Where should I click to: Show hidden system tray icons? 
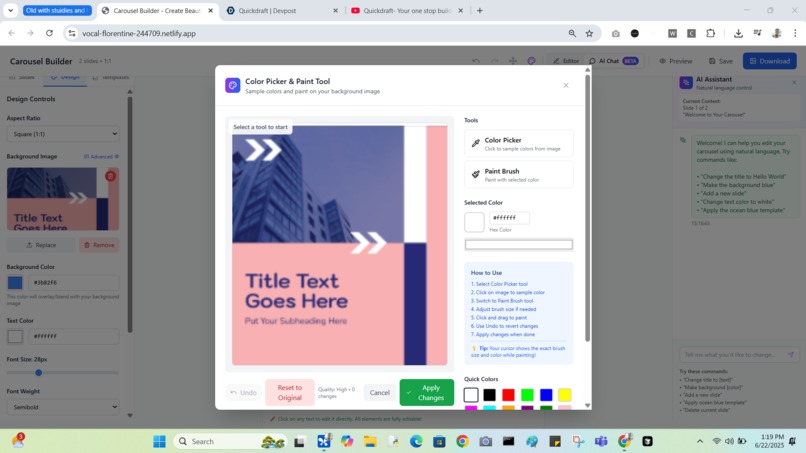tap(700, 441)
